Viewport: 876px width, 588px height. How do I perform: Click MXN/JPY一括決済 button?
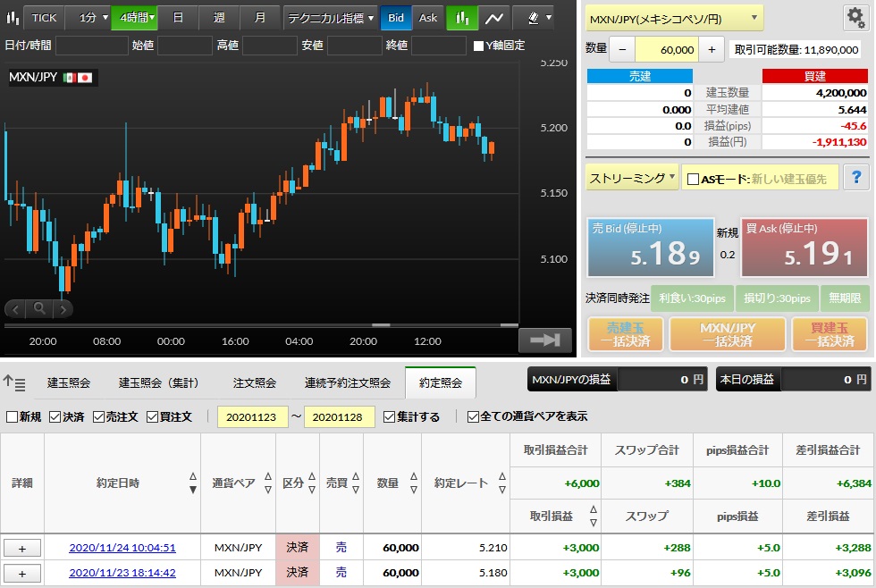click(728, 334)
